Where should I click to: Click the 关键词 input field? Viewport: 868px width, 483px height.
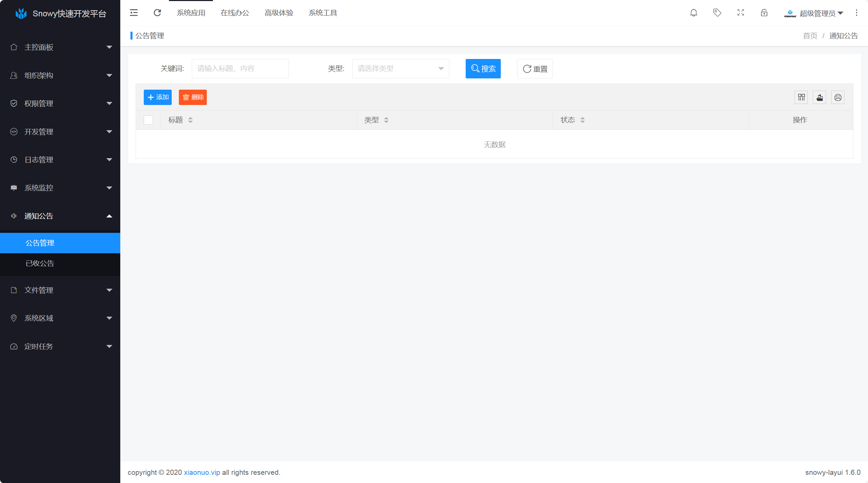[x=240, y=69]
